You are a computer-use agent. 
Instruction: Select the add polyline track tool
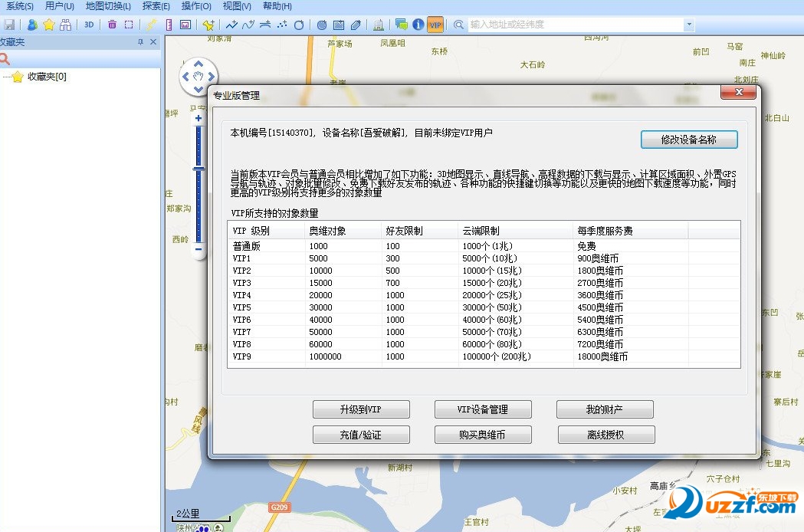pos(231,25)
